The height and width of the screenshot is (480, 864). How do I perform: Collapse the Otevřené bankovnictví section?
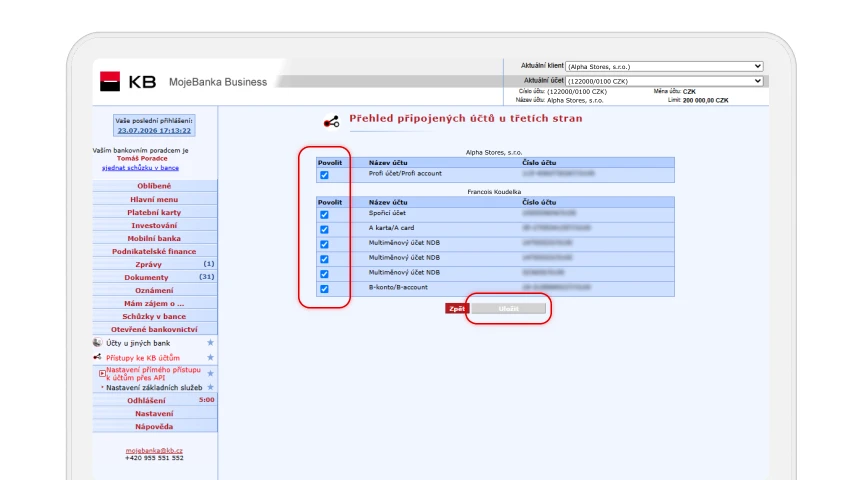click(x=154, y=329)
